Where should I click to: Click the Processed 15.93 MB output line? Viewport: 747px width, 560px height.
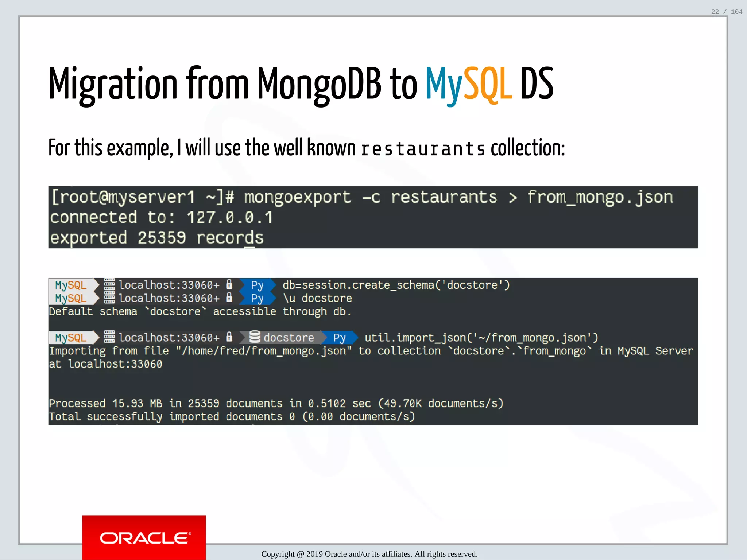[276, 403]
